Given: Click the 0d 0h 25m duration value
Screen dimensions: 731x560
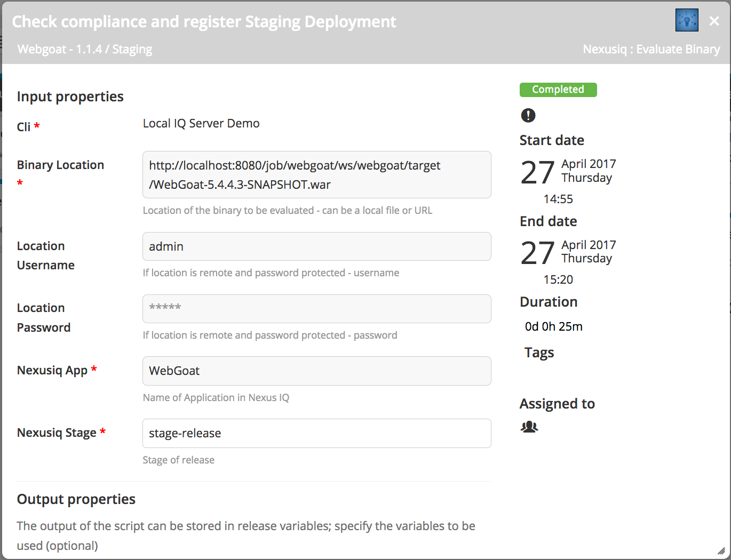Looking at the screenshot, I should point(554,326).
